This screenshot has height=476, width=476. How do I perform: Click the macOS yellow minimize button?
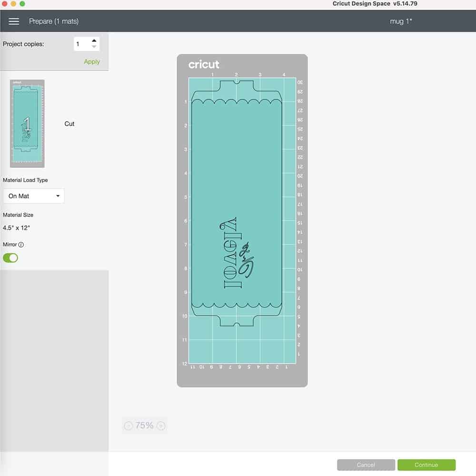13,4
